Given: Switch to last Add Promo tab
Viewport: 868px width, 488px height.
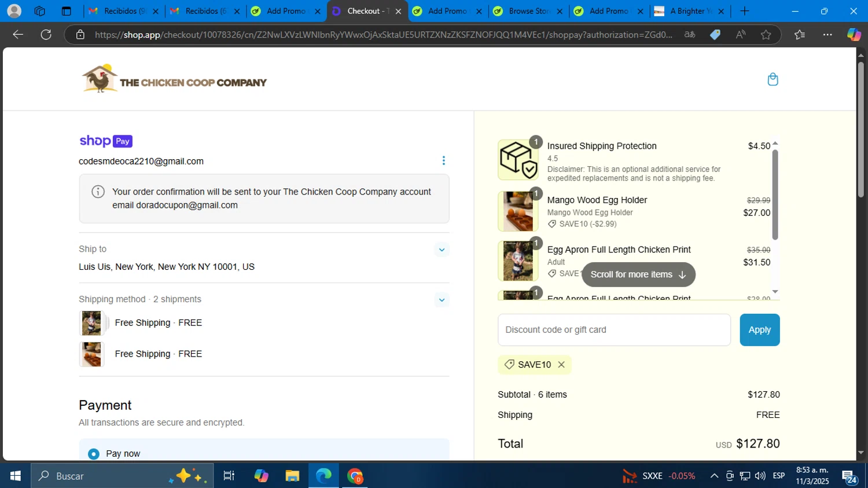Looking at the screenshot, I should click(609, 11).
